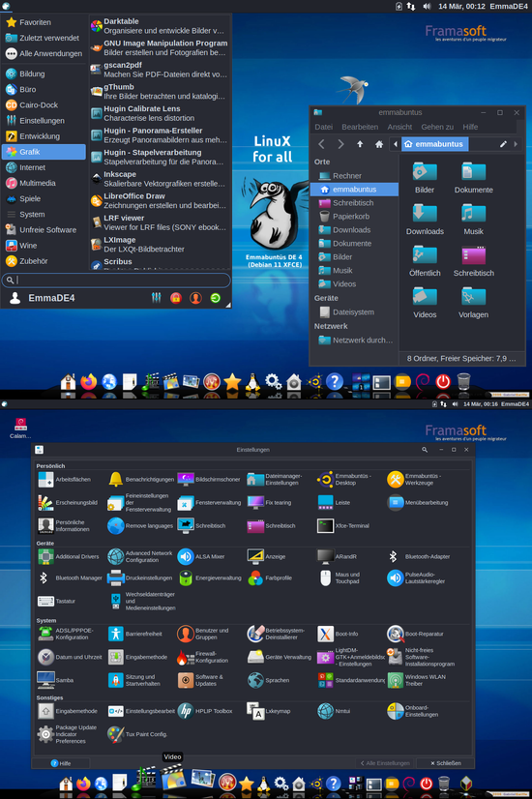Launch LibreOffice Draw from the list
This screenshot has height=799, width=532.
coord(160,201)
